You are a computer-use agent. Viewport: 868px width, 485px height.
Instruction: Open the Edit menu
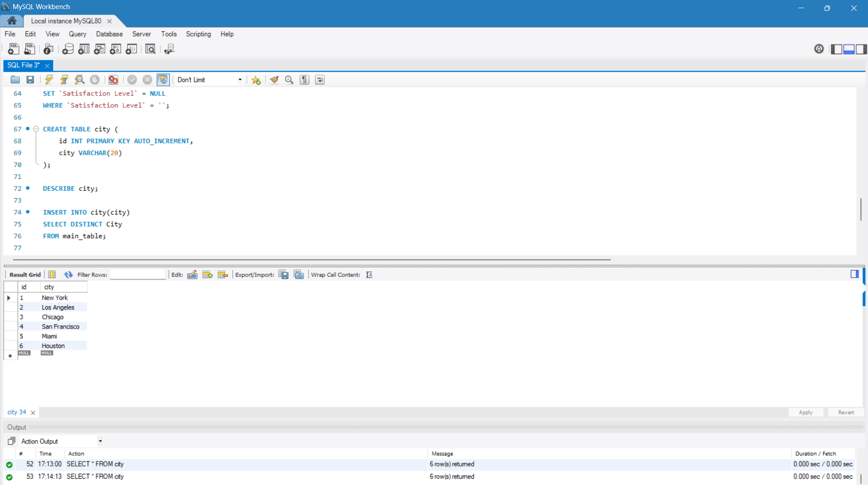[30, 34]
